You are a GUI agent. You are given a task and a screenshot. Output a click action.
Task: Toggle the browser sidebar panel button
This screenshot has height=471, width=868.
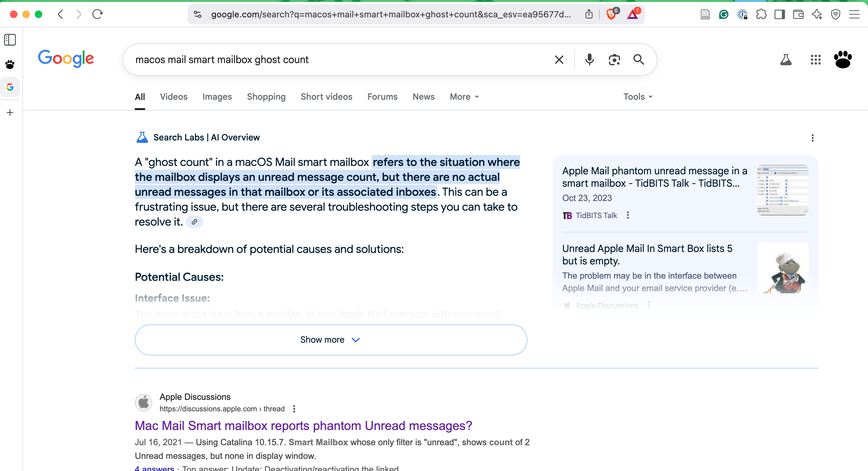point(779,14)
